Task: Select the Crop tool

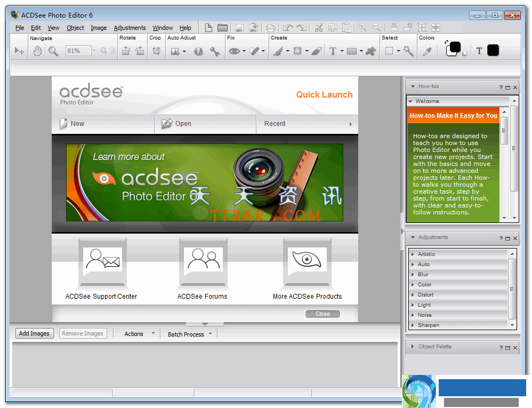Action: (156, 51)
